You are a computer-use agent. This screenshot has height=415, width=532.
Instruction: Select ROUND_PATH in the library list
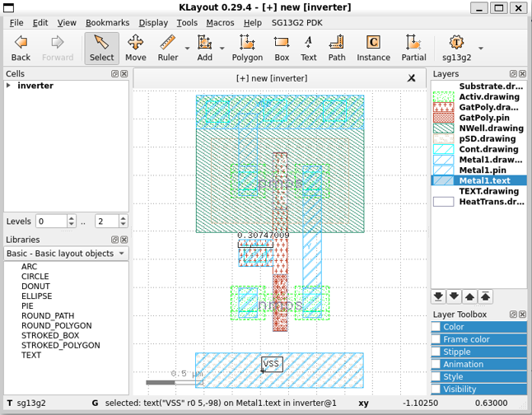coord(49,316)
